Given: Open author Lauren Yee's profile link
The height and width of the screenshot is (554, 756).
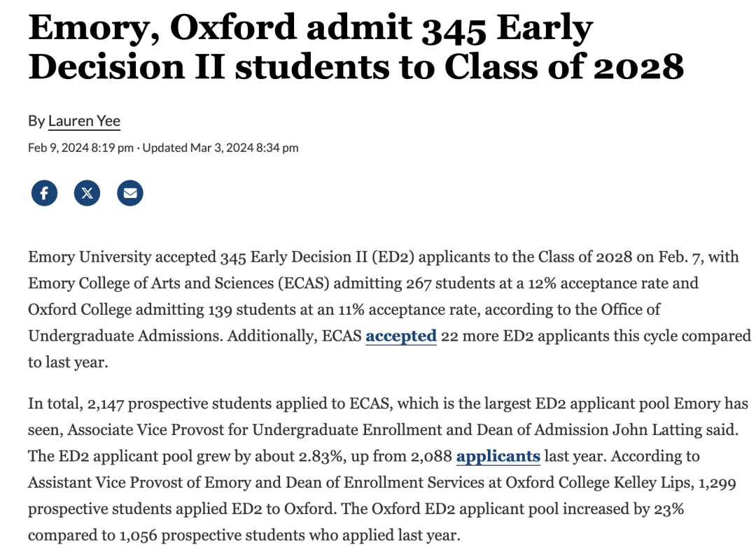Looking at the screenshot, I should [x=84, y=121].
